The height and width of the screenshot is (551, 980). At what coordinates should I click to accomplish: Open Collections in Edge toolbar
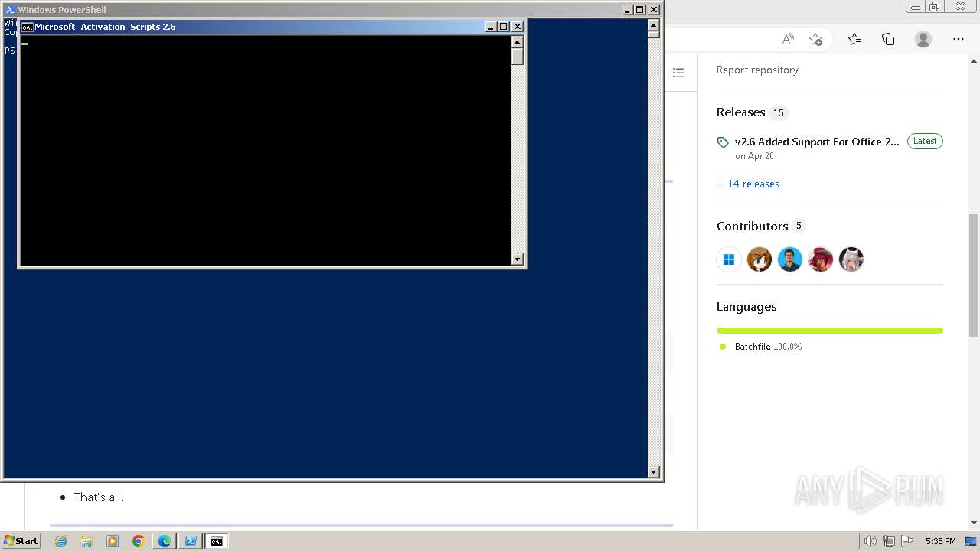[x=888, y=39]
